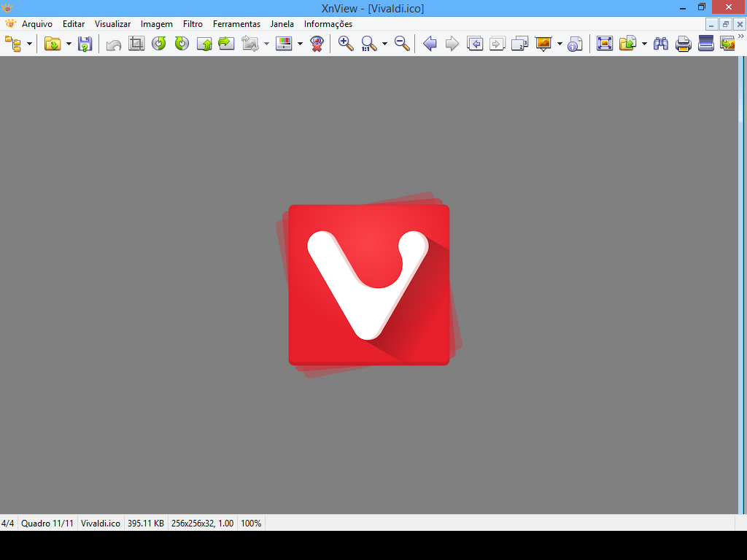
Task: Click the Quadro 11/11 status entry
Action: pyautogui.click(x=47, y=524)
